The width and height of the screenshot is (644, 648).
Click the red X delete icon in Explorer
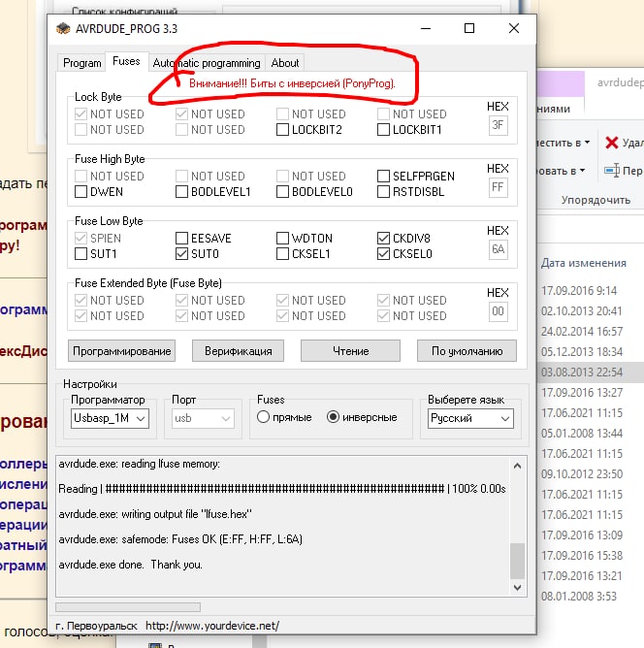pyautogui.click(x=611, y=143)
